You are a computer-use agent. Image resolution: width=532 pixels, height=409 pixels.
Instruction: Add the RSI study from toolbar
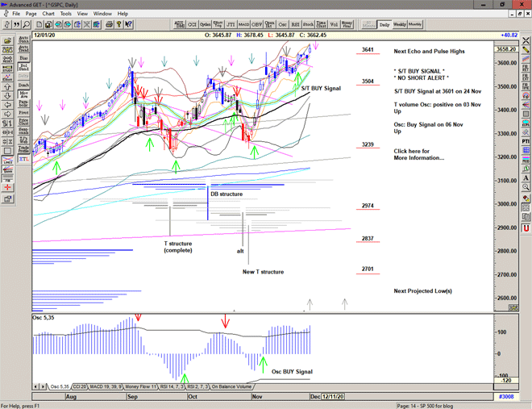tap(293, 25)
